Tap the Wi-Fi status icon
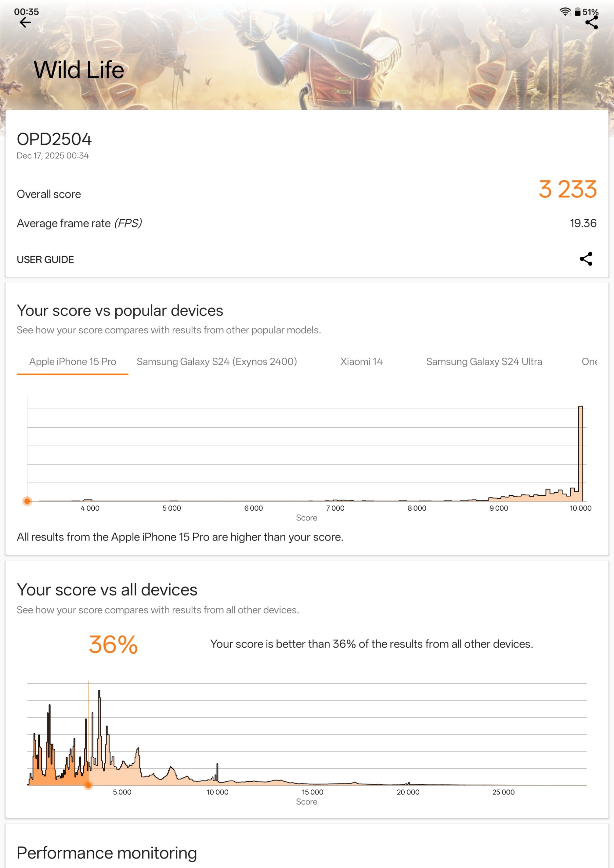This screenshot has height=868, width=614. coord(564,12)
